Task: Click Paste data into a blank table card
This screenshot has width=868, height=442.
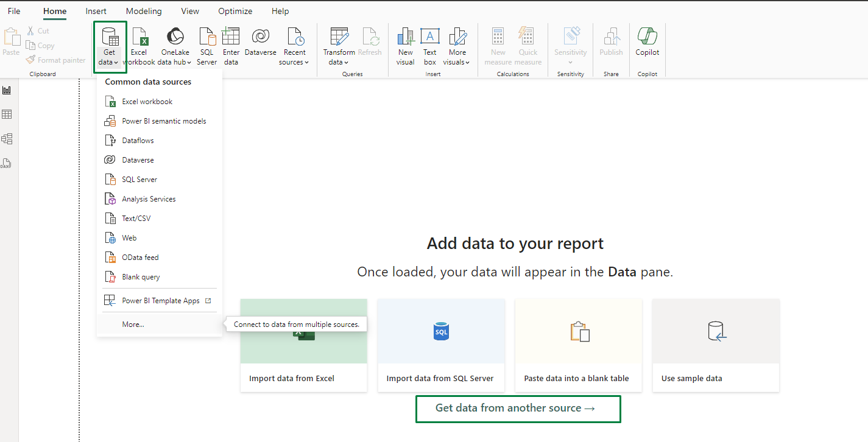Action: click(x=579, y=345)
